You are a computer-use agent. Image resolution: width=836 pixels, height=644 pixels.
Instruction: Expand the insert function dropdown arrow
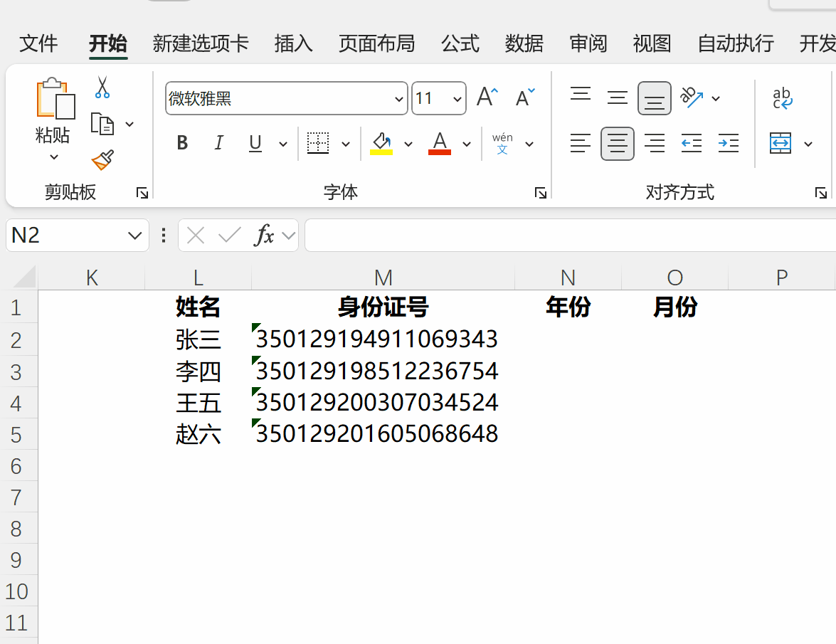click(289, 236)
